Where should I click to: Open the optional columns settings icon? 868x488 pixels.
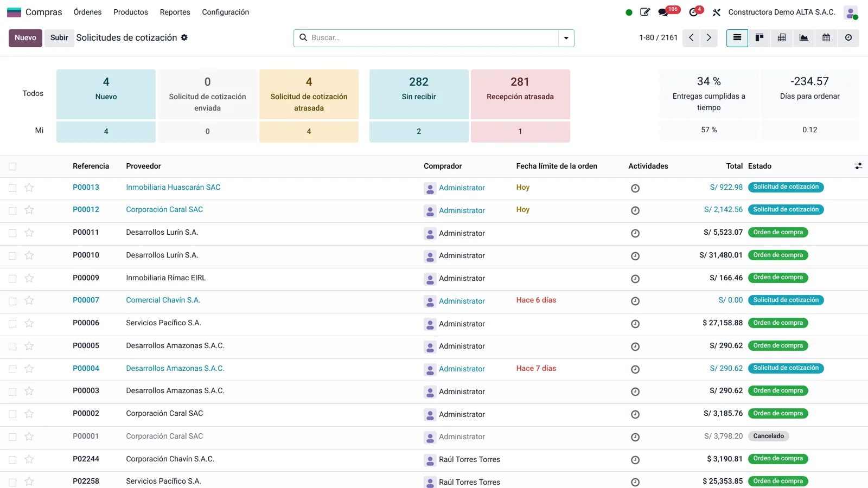click(x=858, y=166)
